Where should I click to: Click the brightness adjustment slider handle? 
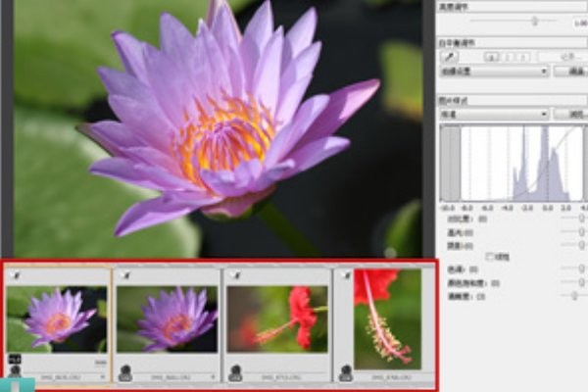[534, 21]
